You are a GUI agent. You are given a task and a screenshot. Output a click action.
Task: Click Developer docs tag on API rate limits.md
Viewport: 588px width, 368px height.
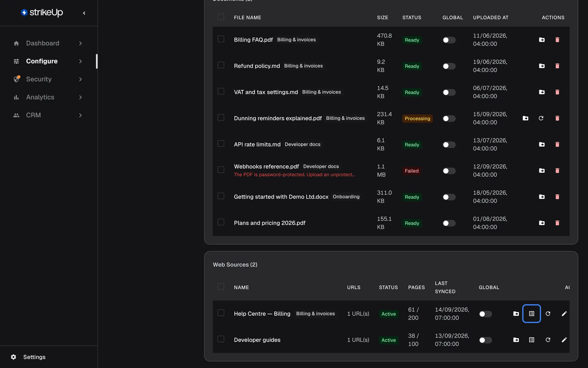click(x=302, y=144)
